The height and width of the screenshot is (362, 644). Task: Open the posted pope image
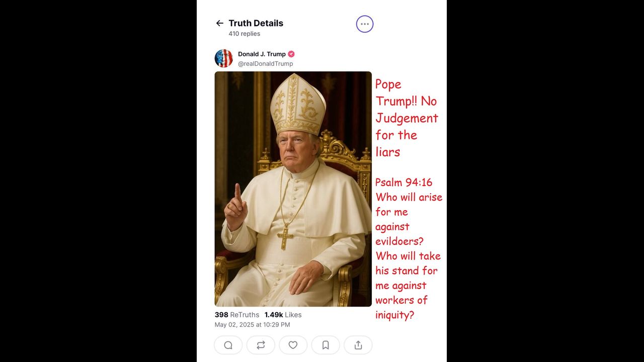click(293, 189)
